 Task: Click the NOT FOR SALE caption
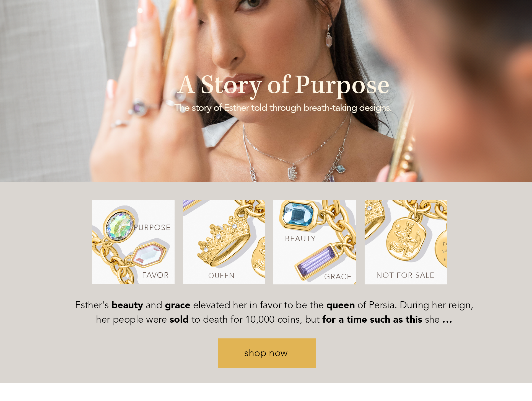[405, 275]
